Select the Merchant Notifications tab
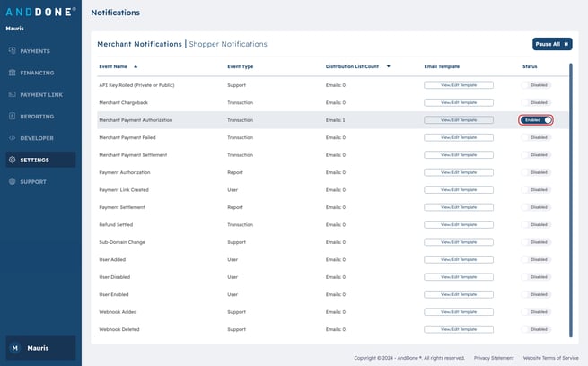This screenshot has height=366, width=588. (139, 44)
